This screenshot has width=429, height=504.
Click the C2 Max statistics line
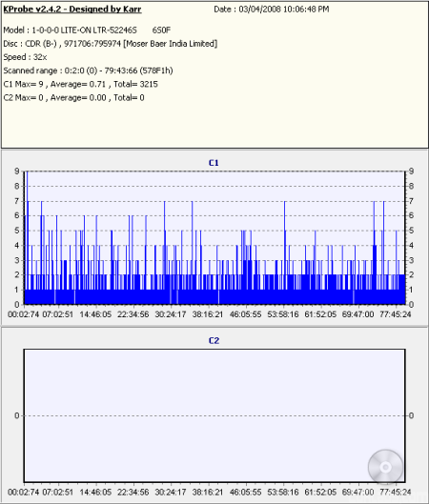pyautogui.click(x=73, y=98)
